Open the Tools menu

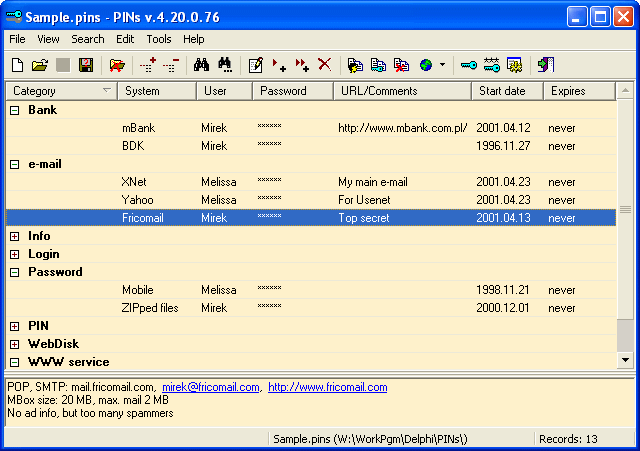coord(159,39)
